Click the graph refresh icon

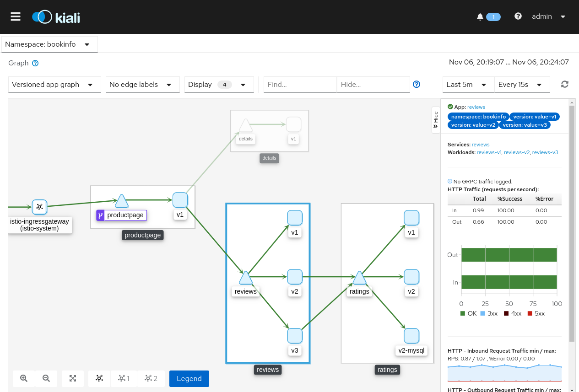pos(565,84)
